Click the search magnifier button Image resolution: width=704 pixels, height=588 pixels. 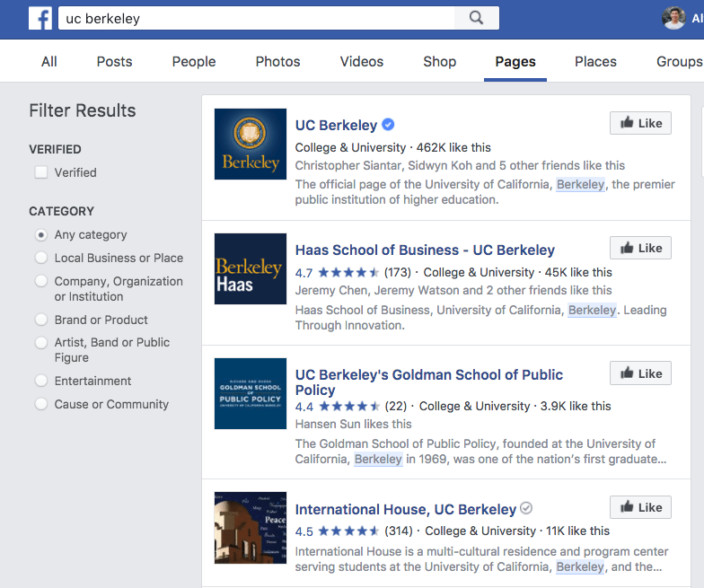click(476, 18)
